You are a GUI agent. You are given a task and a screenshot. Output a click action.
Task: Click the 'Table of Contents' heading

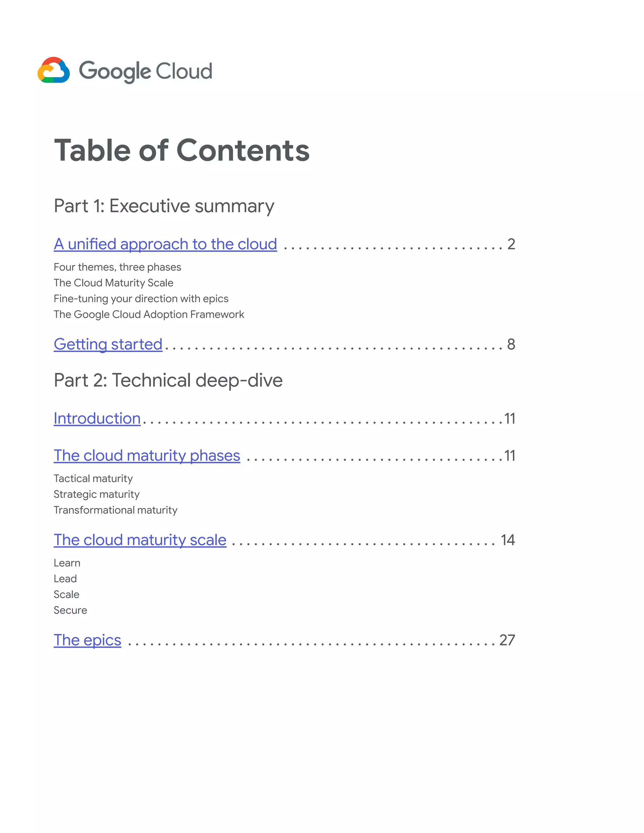pyautogui.click(x=182, y=150)
